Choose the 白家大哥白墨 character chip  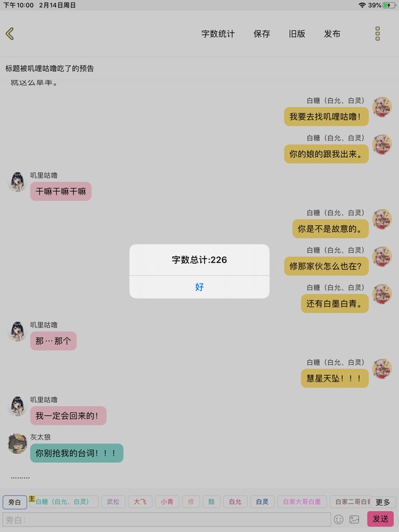pos(302,501)
